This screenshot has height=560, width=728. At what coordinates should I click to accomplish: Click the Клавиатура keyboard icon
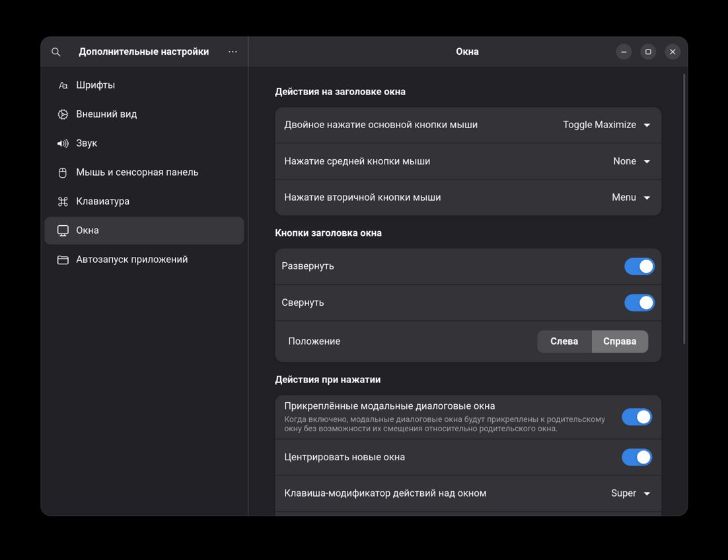tap(63, 201)
